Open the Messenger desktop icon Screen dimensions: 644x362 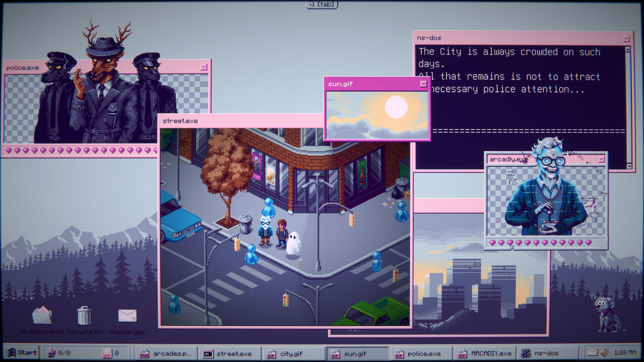click(127, 317)
